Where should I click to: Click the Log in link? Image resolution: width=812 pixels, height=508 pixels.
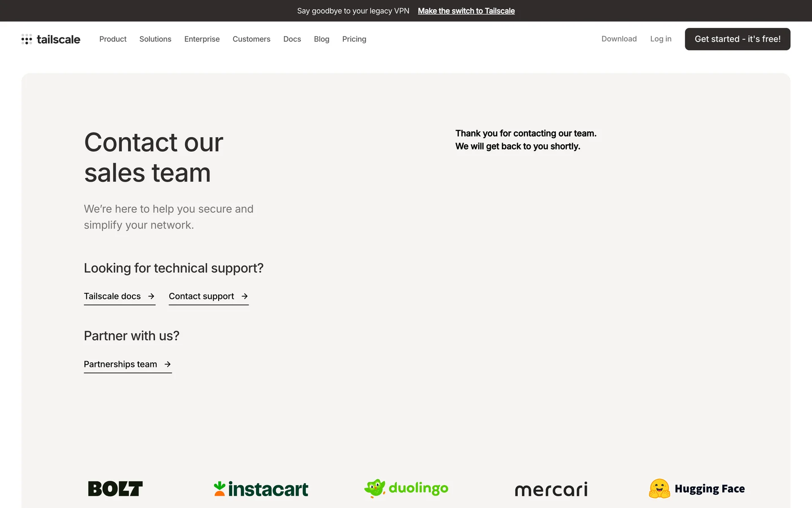click(x=661, y=39)
